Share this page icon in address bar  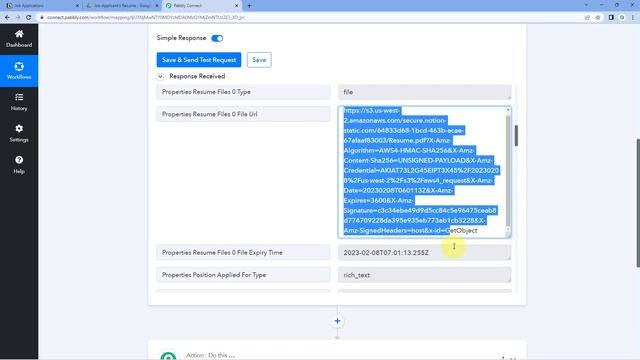pos(587,18)
